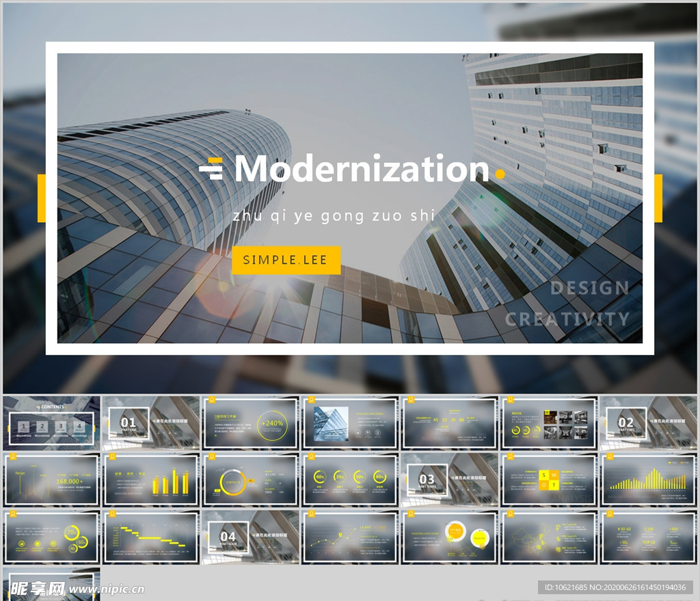Open the 70% and 60% rings thumbnail
This screenshot has width=700, height=601.
[51, 537]
